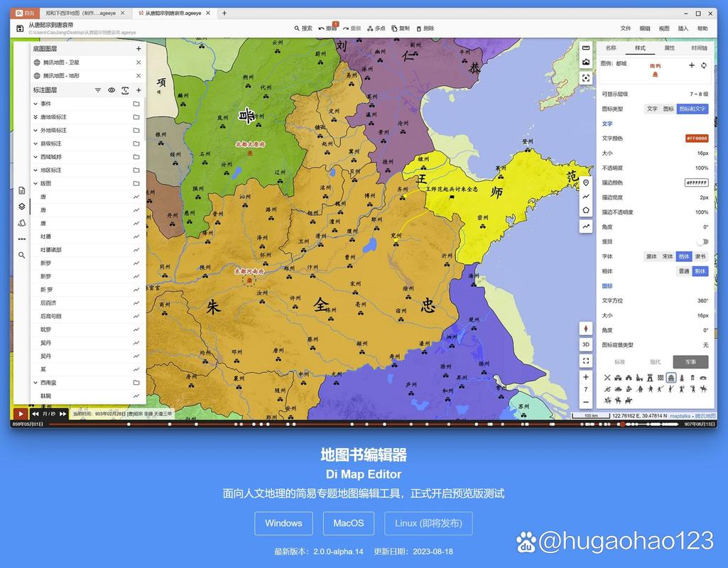728x568 pixels.
Task: Click the 复制 toolbar button
Action: coord(400,28)
